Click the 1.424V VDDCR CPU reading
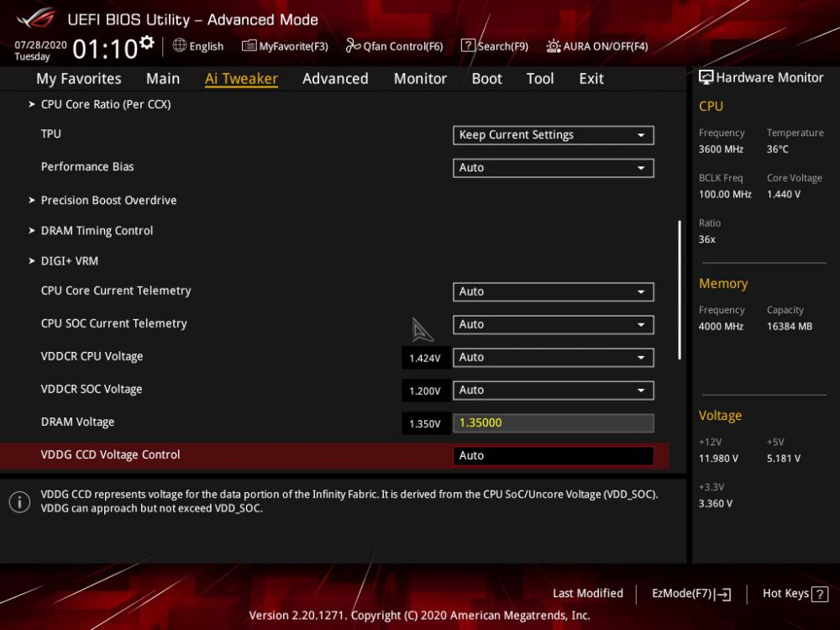Screen dimensions: 840x630 pyautogui.click(x=425, y=359)
